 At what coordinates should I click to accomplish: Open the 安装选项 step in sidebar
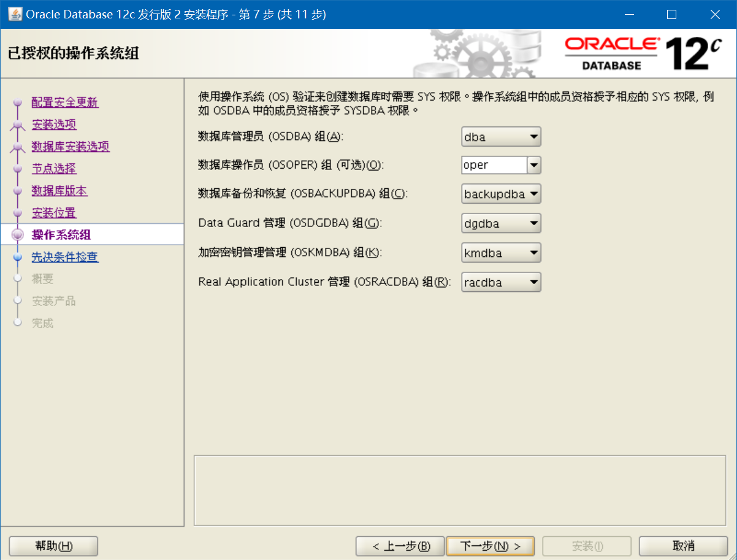click(x=54, y=125)
